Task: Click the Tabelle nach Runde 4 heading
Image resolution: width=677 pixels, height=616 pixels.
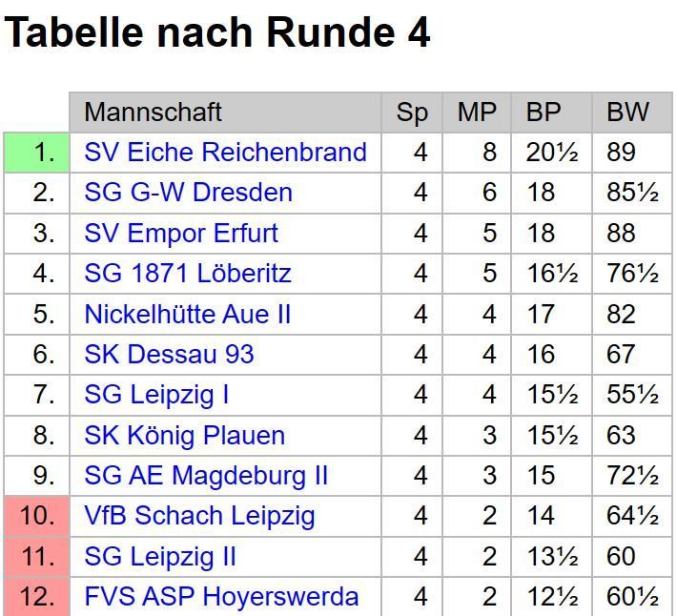Action: click(x=217, y=33)
